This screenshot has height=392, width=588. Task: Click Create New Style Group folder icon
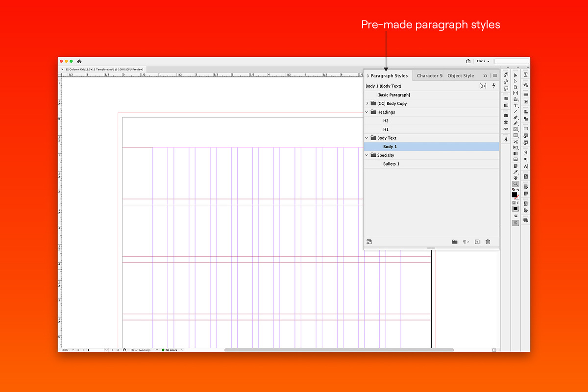point(455,242)
